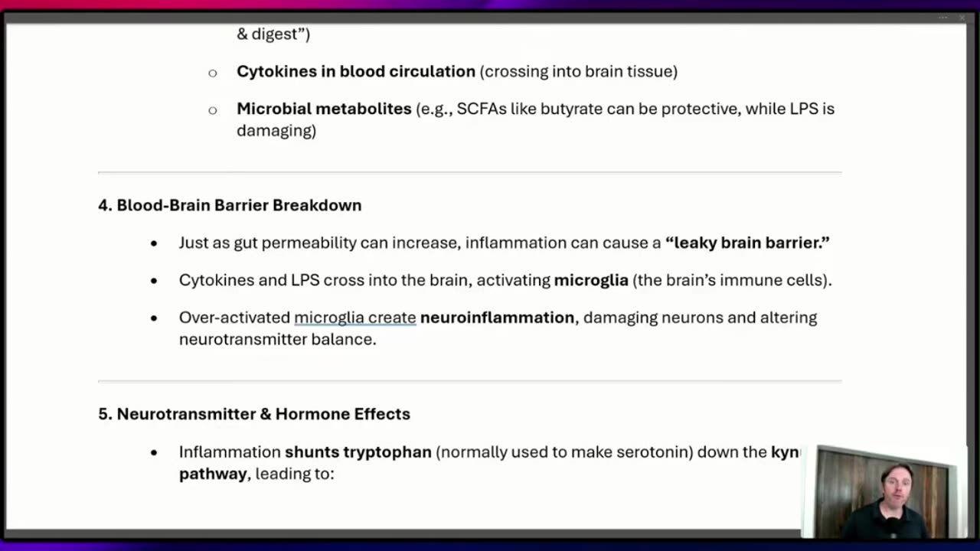Viewport: 980px width, 551px height.
Task: Click the bold "shunts tryptophan" text
Action: click(x=358, y=452)
